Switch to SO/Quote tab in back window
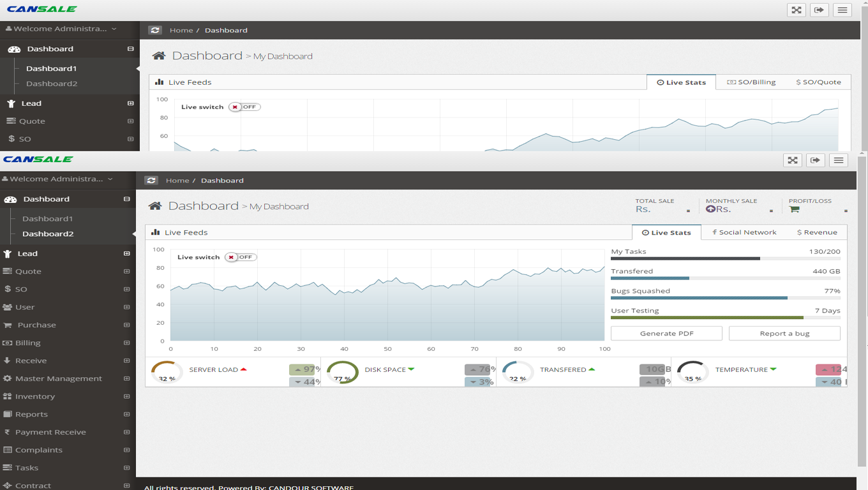The height and width of the screenshot is (490, 868). coord(818,82)
